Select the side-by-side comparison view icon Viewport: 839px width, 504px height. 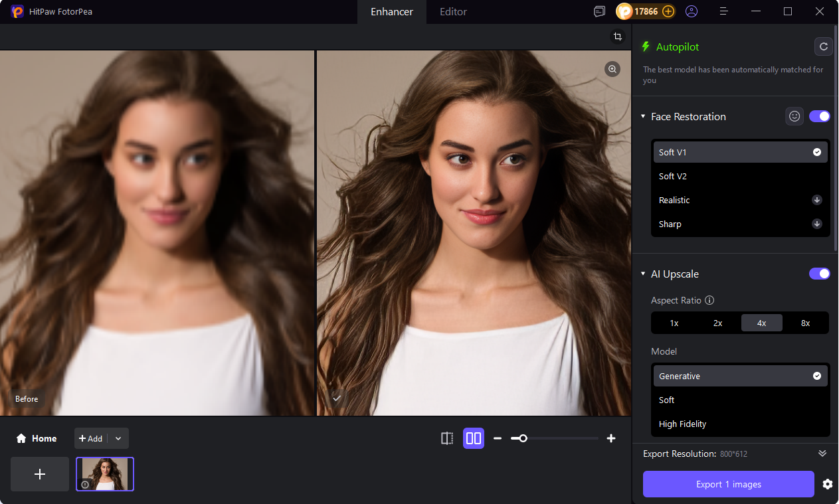click(x=473, y=438)
